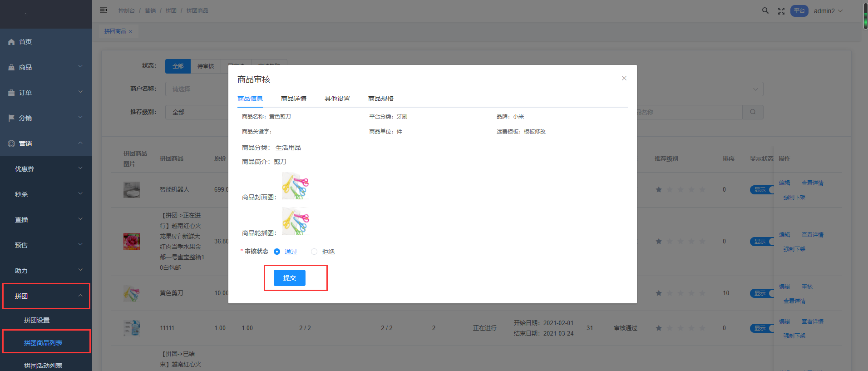Switch to the 商品信息 tab
868x371 pixels.
point(250,99)
